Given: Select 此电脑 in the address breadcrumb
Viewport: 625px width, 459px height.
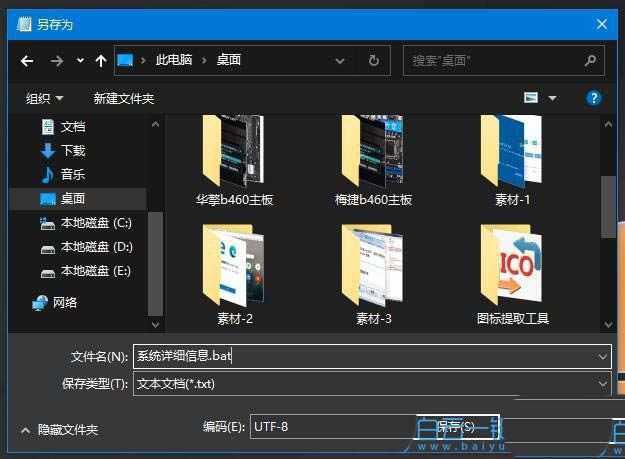Looking at the screenshot, I should click(x=174, y=60).
